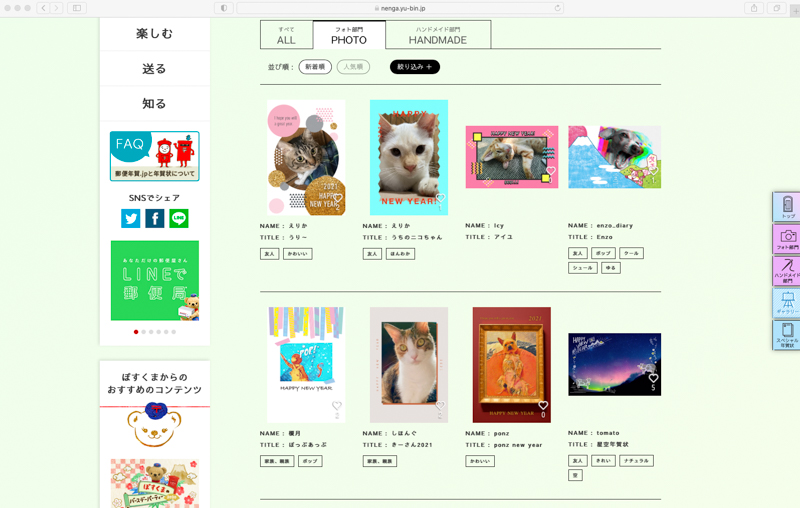Open the アイユ pink-framed card thumbnail
800x508 pixels.
pos(512,157)
